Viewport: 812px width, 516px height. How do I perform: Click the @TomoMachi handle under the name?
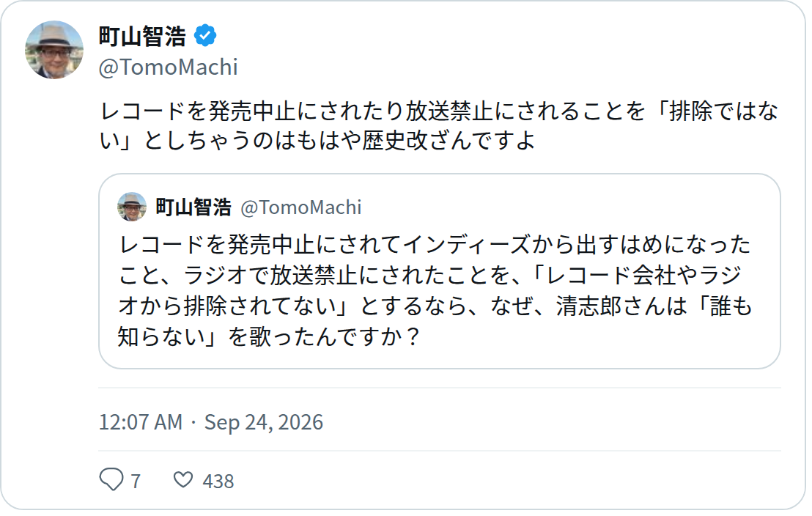click(169, 67)
